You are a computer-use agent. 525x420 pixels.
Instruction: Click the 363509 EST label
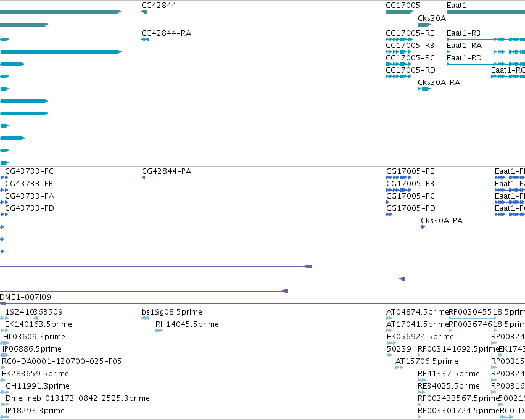pyautogui.click(x=48, y=312)
